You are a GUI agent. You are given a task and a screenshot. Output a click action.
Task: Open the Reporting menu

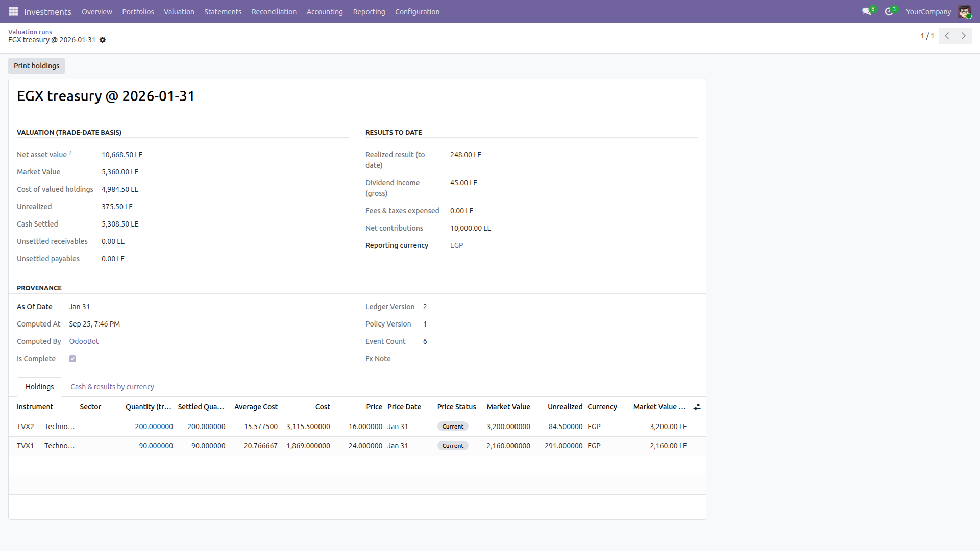click(369, 11)
